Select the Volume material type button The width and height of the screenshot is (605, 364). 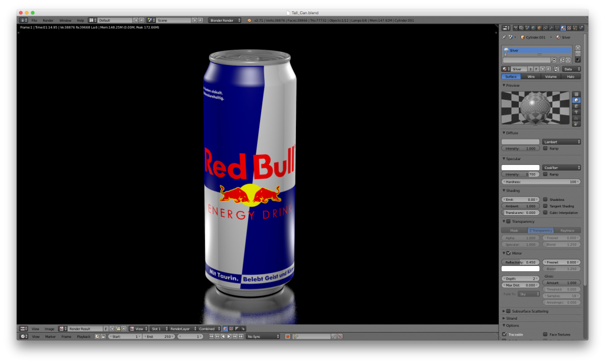[551, 76]
